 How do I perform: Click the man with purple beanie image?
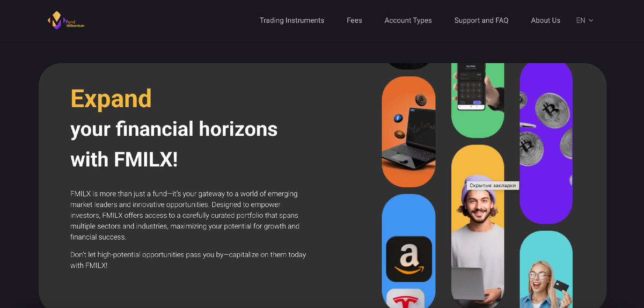click(x=478, y=226)
